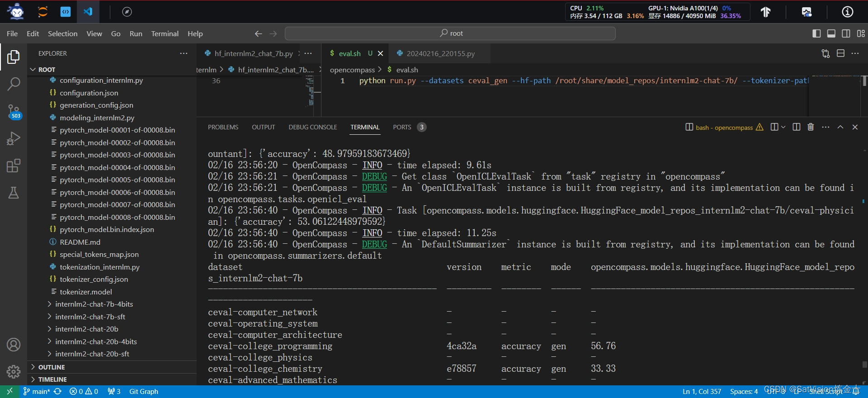Open errors and warnings count in status bar

coord(84,392)
